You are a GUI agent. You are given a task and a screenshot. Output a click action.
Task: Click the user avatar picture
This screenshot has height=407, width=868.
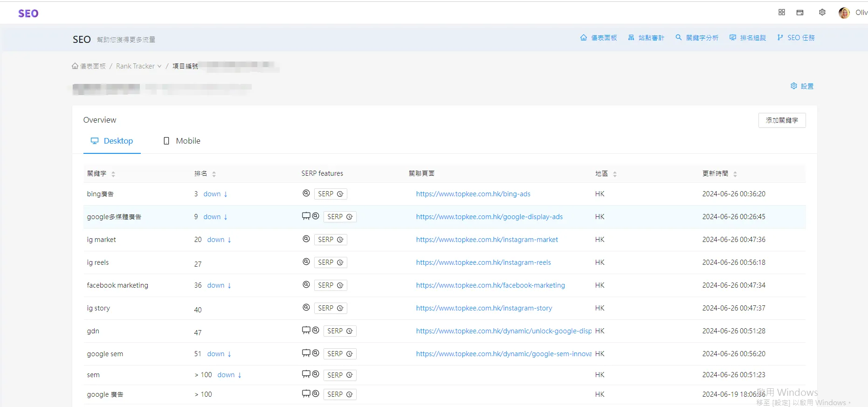point(844,13)
